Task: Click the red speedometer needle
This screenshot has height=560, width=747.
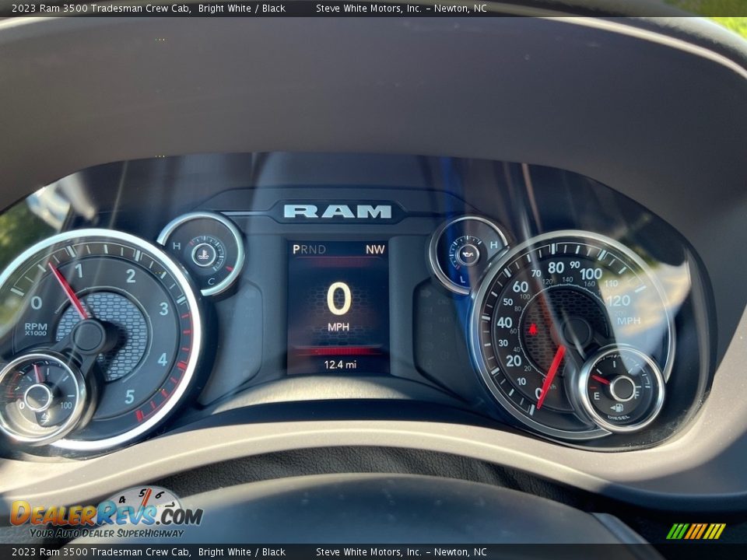Action: (551, 376)
